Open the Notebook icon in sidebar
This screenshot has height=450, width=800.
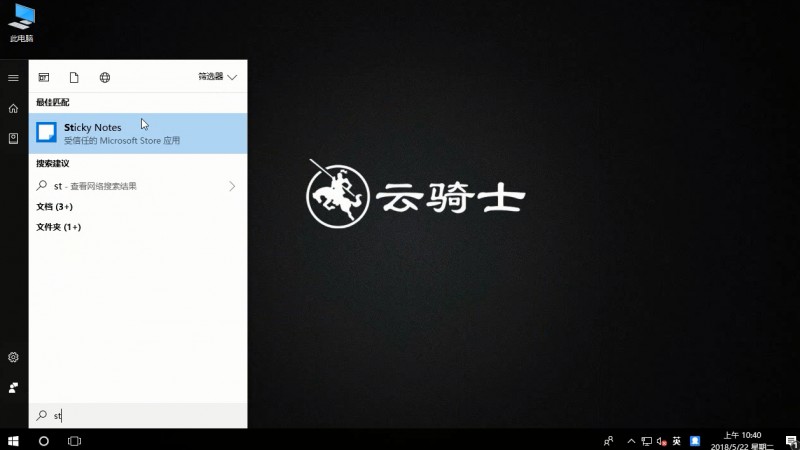(13, 138)
